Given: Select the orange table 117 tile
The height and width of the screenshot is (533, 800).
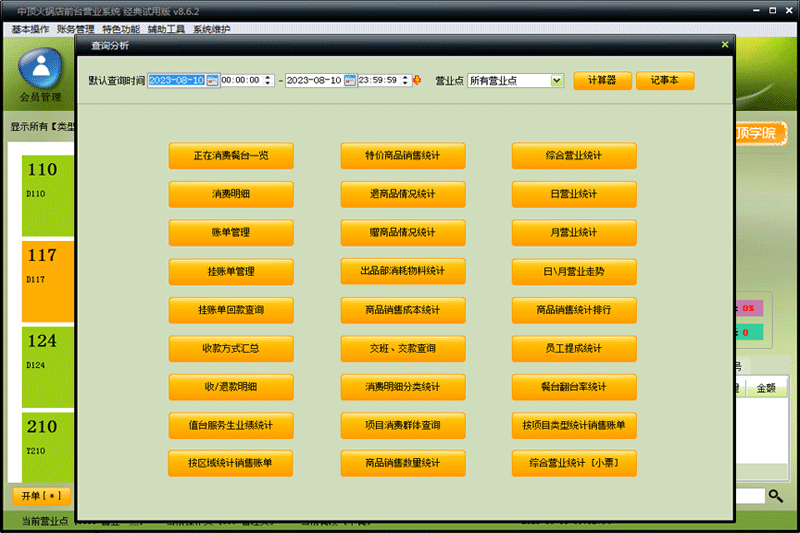Looking at the screenshot, I should tap(48, 281).
